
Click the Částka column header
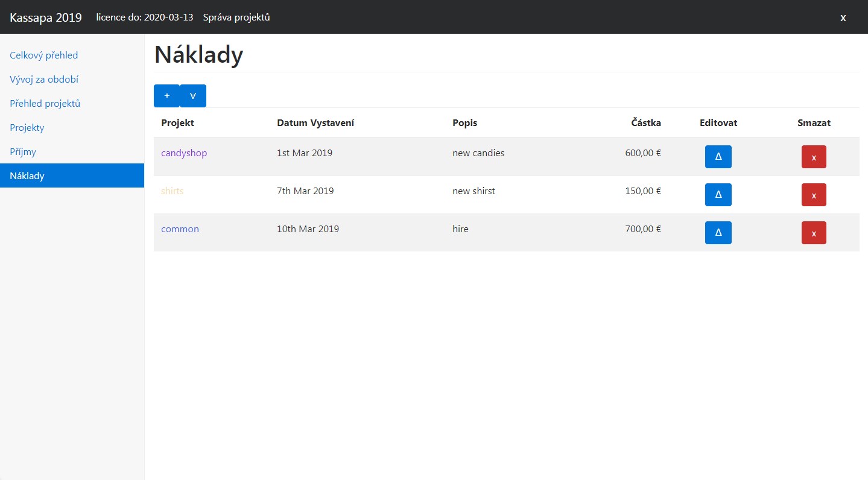pyautogui.click(x=646, y=123)
